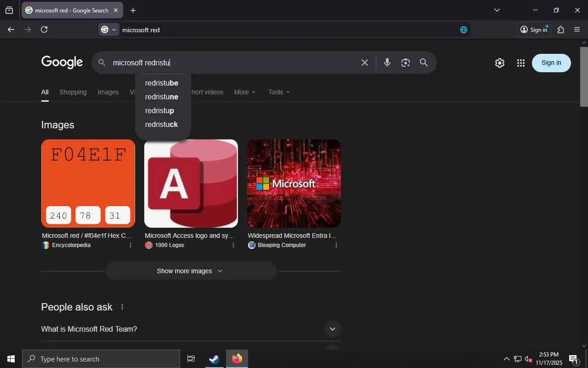The height and width of the screenshot is (368, 588).
Task: Click the translate page icon in address bar
Action: coord(464,29)
